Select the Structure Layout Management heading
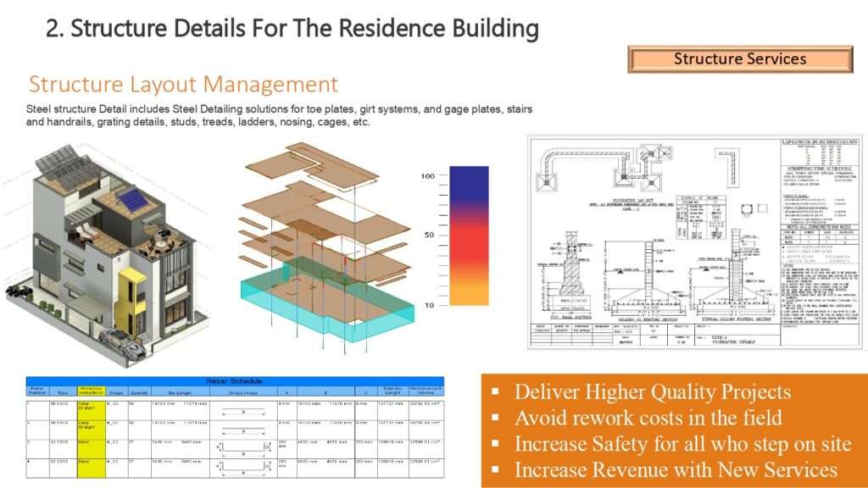 click(183, 85)
